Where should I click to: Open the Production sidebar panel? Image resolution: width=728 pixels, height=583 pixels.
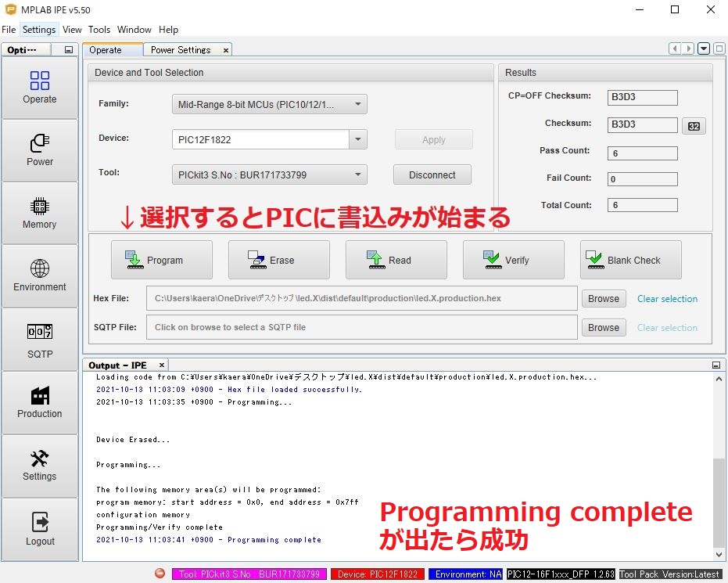(39, 402)
